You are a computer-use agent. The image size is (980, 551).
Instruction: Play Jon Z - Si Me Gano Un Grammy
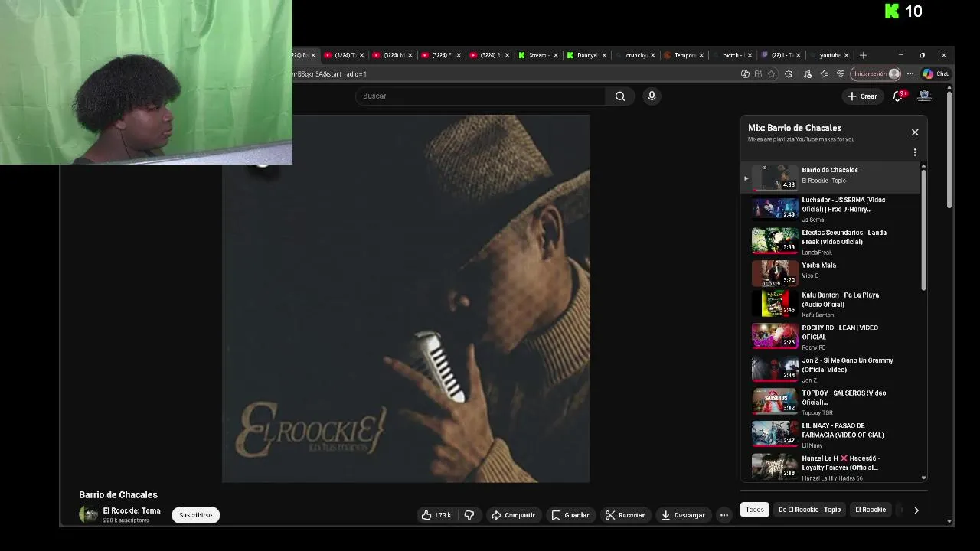point(830,370)
